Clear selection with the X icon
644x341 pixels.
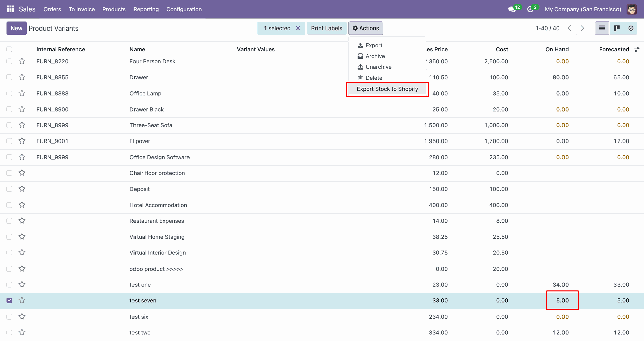[298, 28]
